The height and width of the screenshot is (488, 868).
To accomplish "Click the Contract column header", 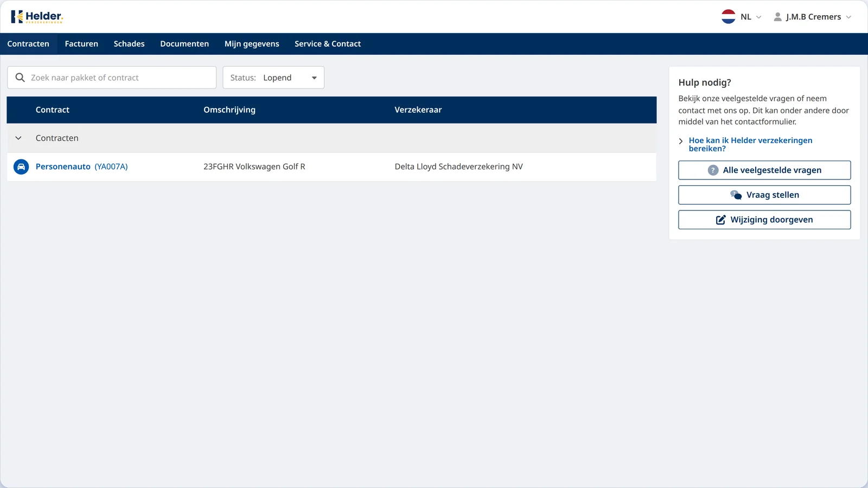I will tap(53, 110).
